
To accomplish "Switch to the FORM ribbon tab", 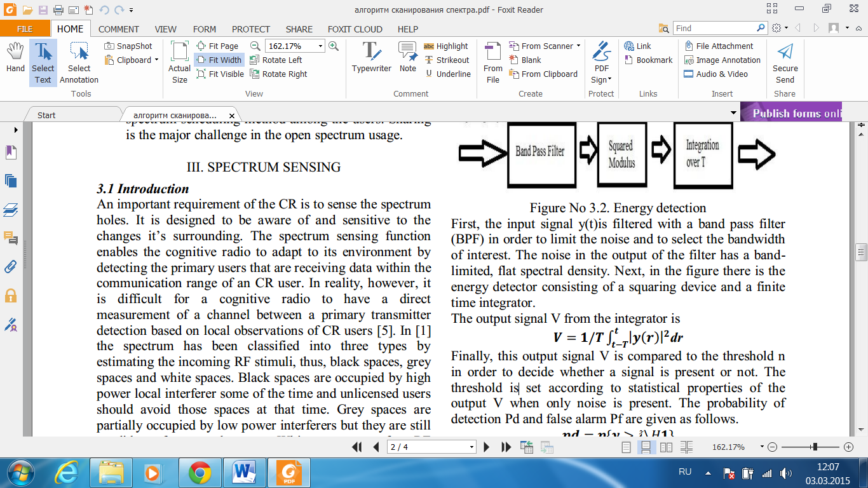I will (x=205, y=29).
